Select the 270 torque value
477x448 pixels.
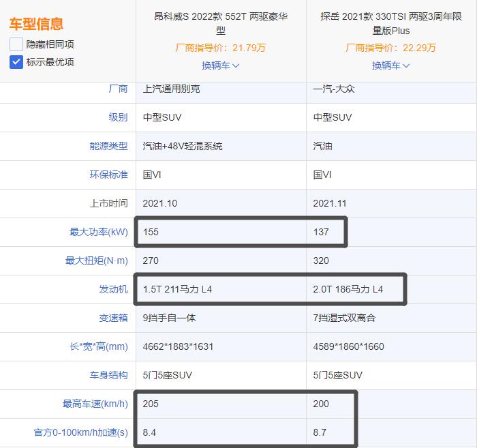pyautogui.click(x=151, y=260)
